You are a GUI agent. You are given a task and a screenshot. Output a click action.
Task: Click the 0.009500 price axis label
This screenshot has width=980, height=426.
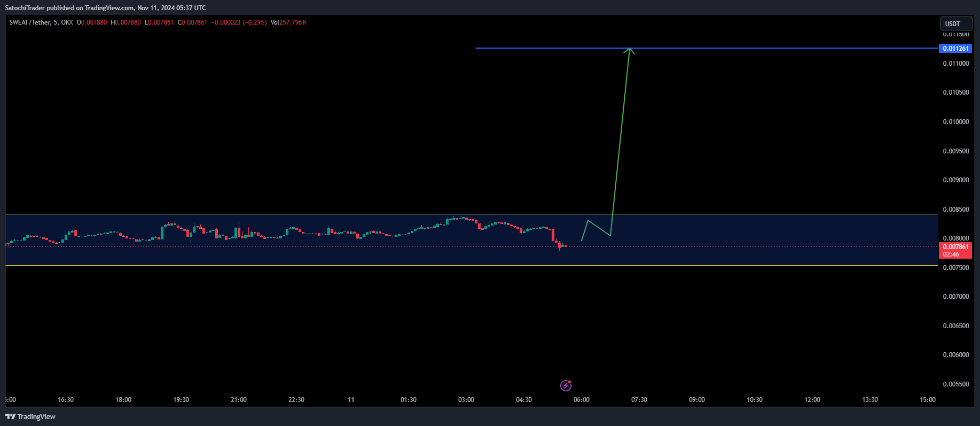click(x=956, y=151)
